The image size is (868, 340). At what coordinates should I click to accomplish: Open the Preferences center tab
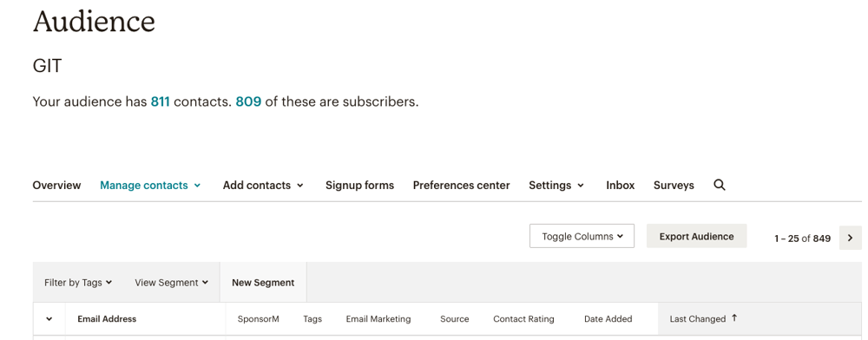(x=461, y=186)
